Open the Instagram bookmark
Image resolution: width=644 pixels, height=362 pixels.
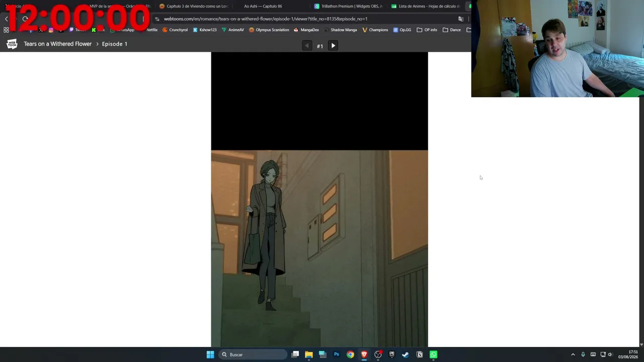tap(51, 30)
